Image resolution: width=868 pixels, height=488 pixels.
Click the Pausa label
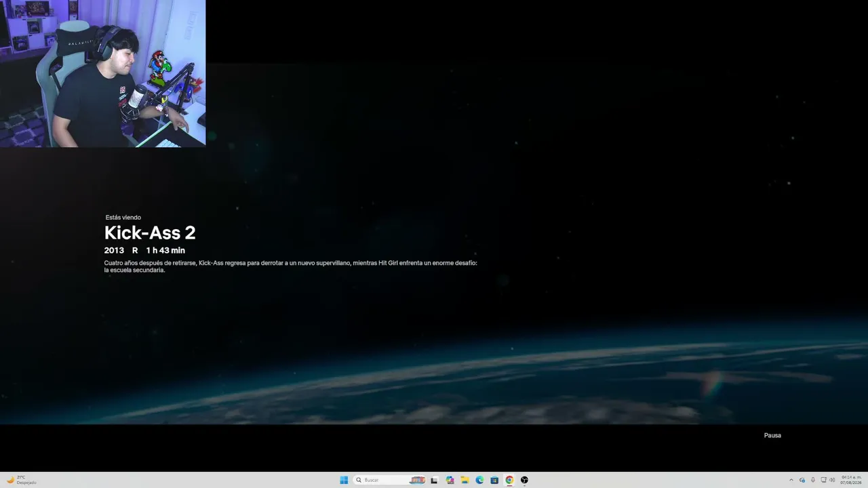tap(772, 435)
